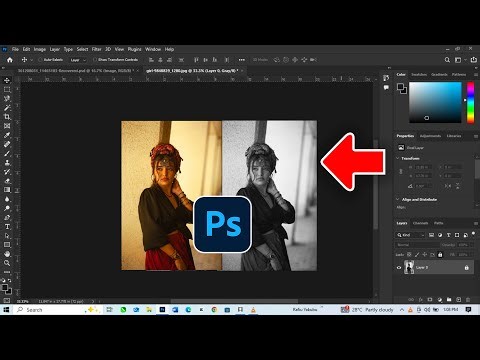
Task: Switch to the Adjustments tab
Action: (430, 136)
